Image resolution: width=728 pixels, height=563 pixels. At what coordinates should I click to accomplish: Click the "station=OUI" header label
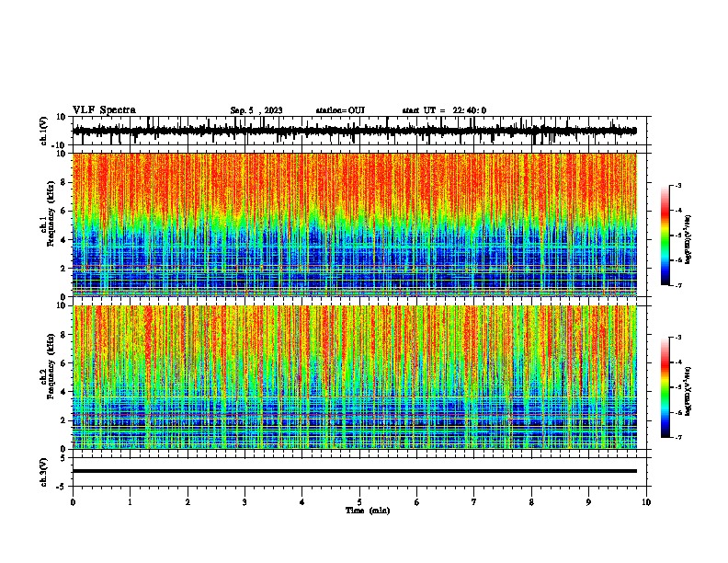pyautogui.click(x=340, y=110)
